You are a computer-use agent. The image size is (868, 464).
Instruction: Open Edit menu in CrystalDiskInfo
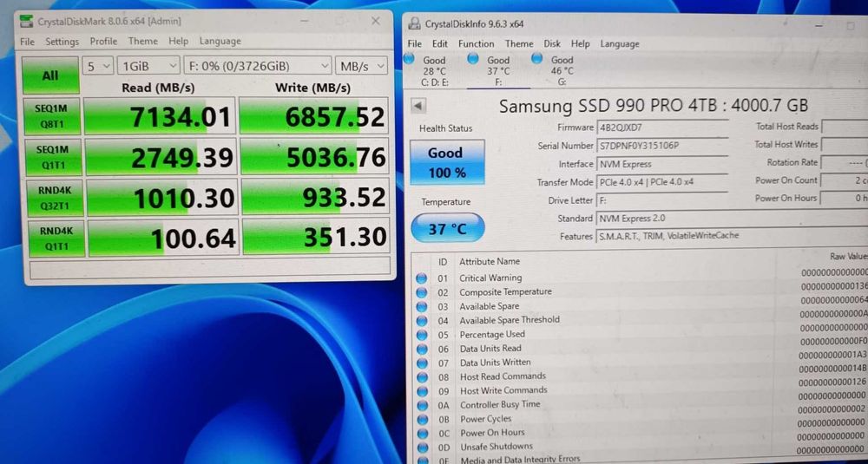(440, 43)
